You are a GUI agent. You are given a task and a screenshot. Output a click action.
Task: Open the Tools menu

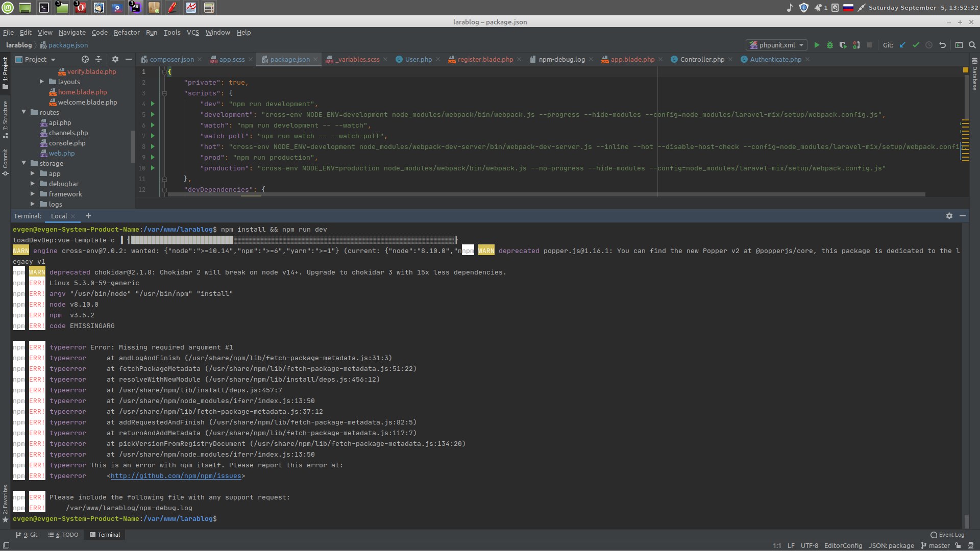point(172,32)
